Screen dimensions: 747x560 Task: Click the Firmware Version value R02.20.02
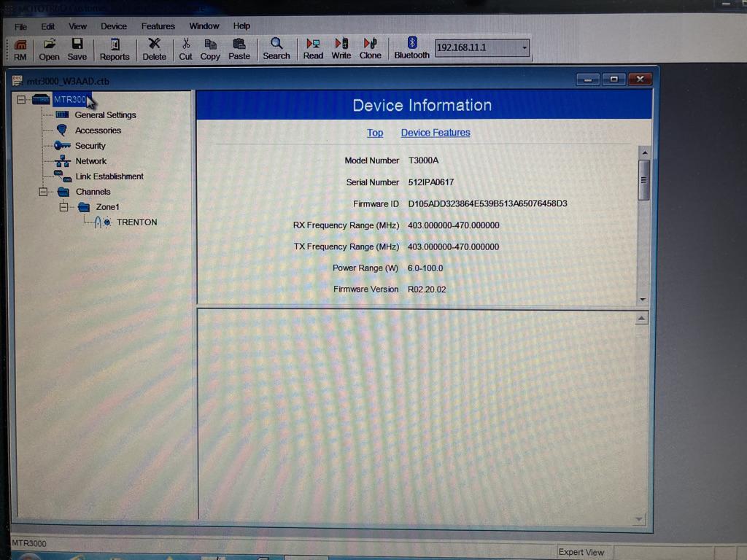tap(427, 289)
